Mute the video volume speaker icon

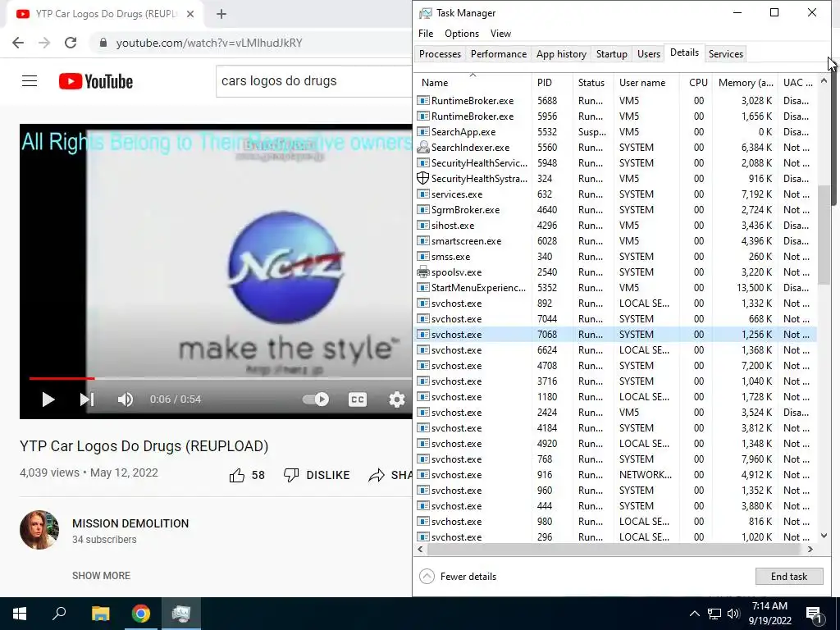point(125,399)
